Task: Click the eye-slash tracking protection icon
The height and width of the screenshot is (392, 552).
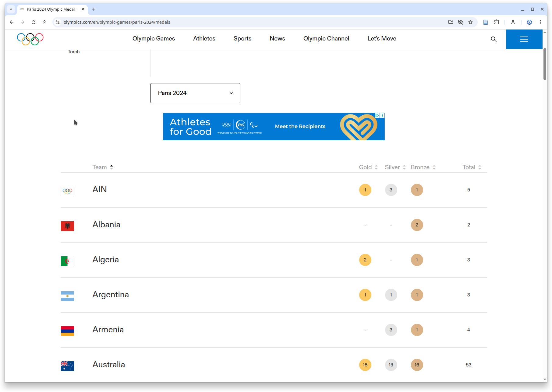Action: click(x=461, y=22)
